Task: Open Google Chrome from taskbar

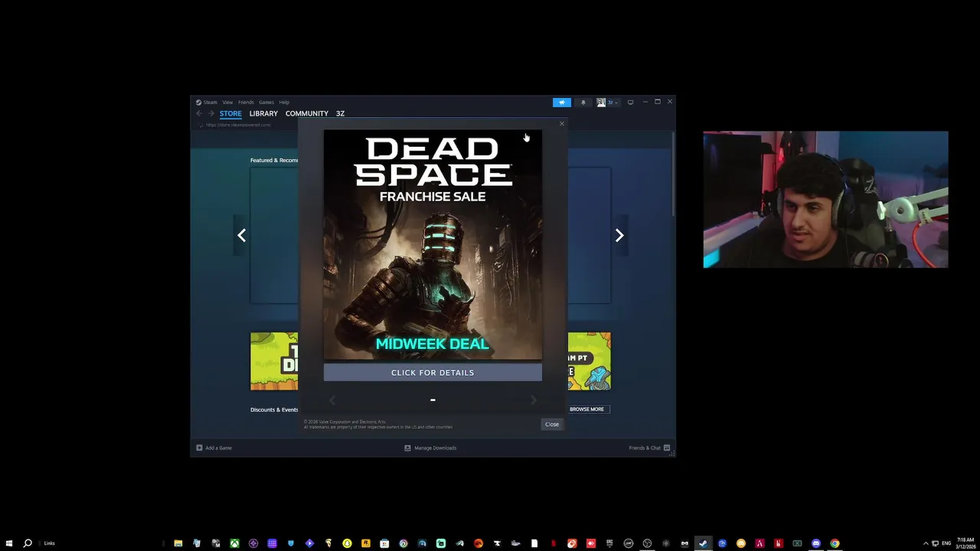Action: tap(835, 543)
